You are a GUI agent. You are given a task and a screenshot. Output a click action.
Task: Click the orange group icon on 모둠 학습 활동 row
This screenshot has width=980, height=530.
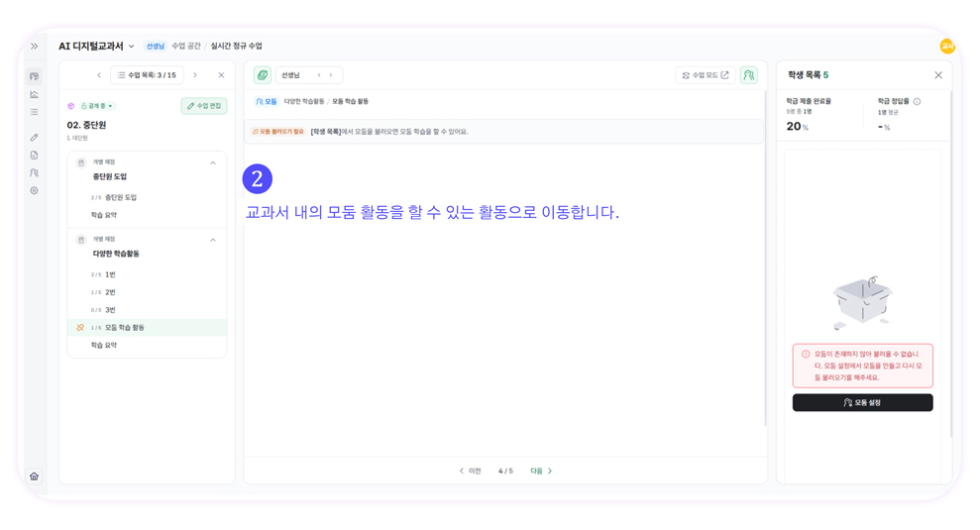click(x=80, y=328)
